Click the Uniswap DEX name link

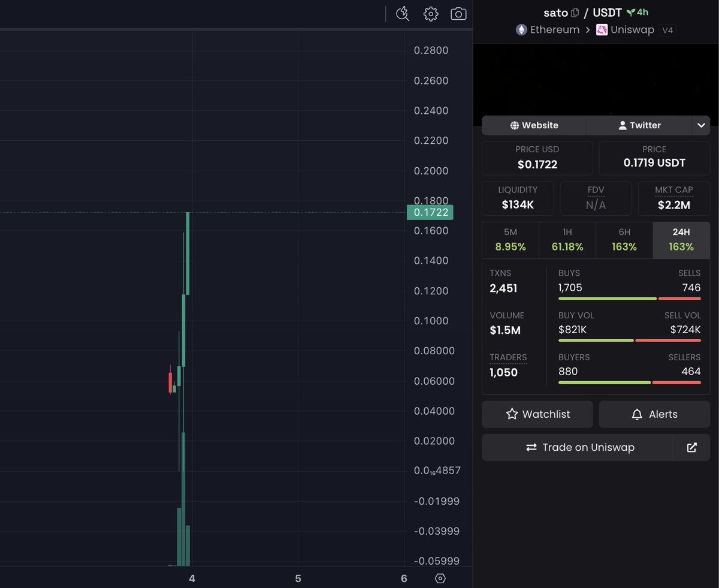pyautogui.click(x=633, y=29)
